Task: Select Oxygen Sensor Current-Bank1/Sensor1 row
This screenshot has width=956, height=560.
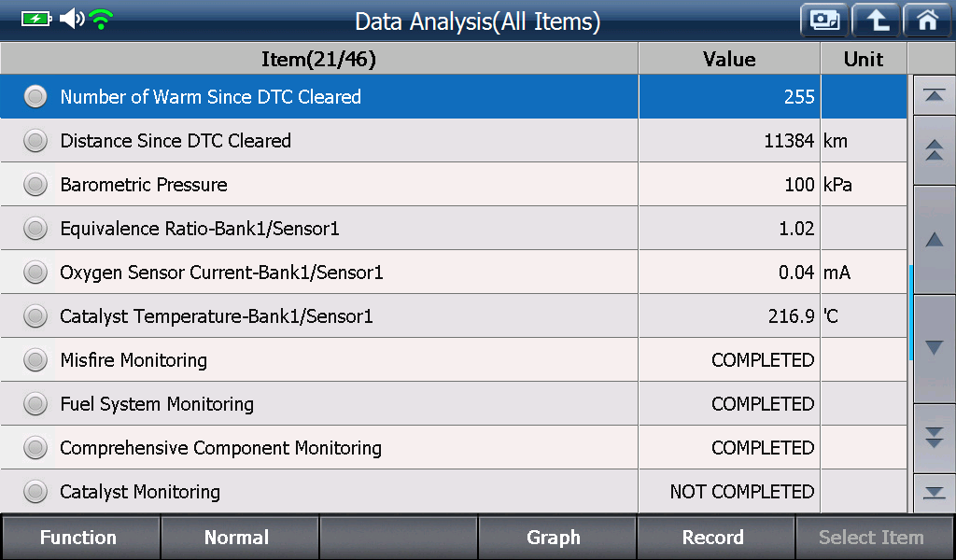Action: coord(454,273)
